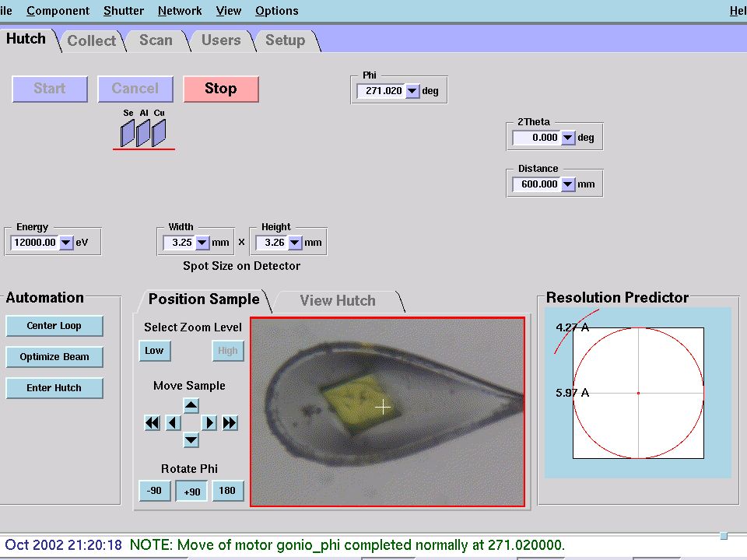This screenshot has height=560, width=747.
Task: Click the 5.97 A resolution label
Action: (572, 393)
